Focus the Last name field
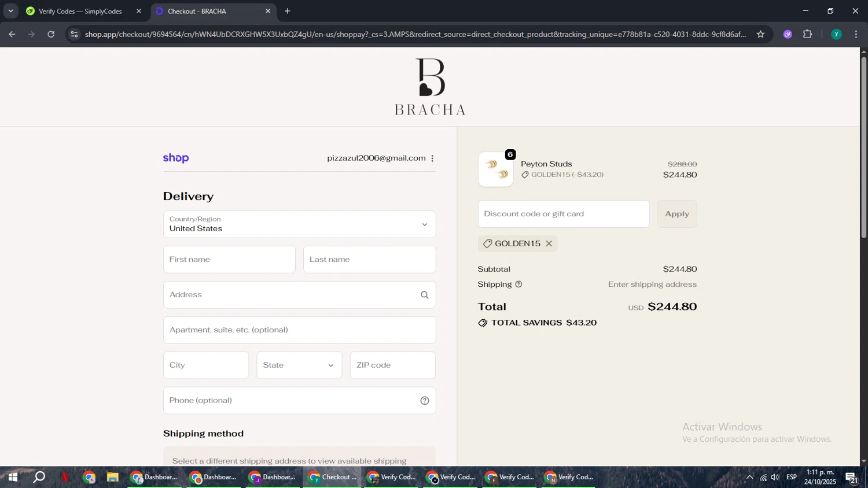Viewport: 868px width, 488px height. pos(369,260)
